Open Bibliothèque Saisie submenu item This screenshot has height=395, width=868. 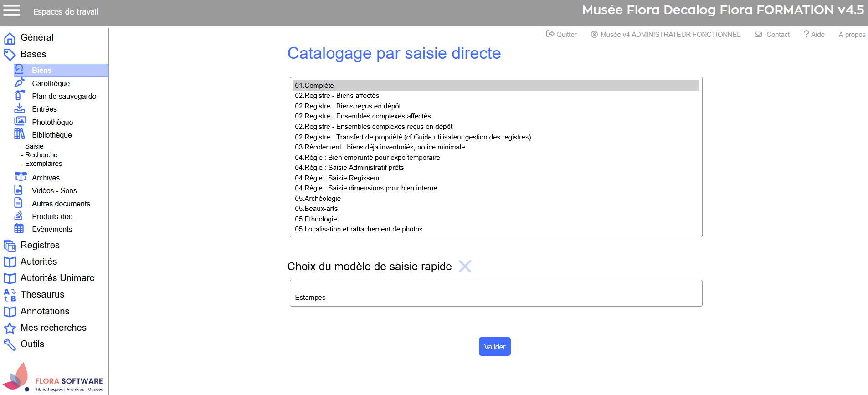(34, 146)
